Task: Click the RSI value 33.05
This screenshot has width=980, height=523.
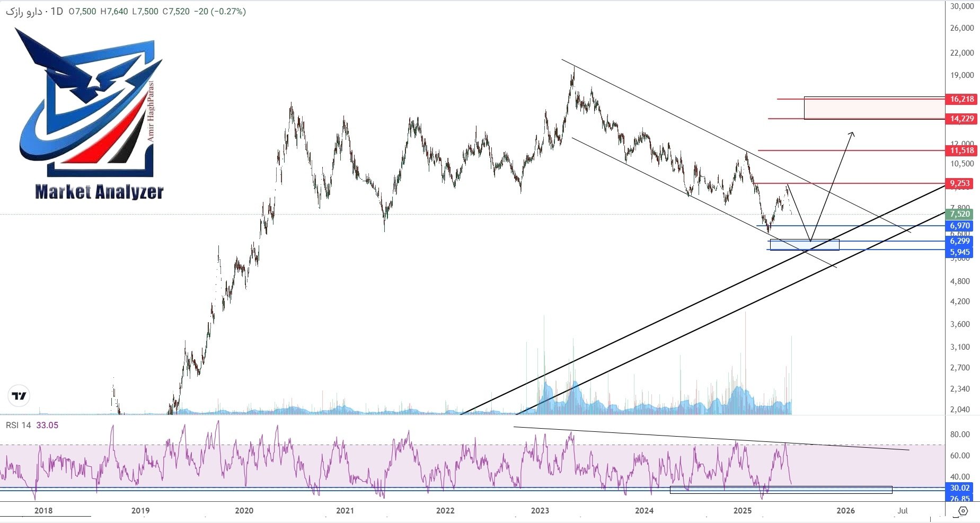Action: pos(47,425)
